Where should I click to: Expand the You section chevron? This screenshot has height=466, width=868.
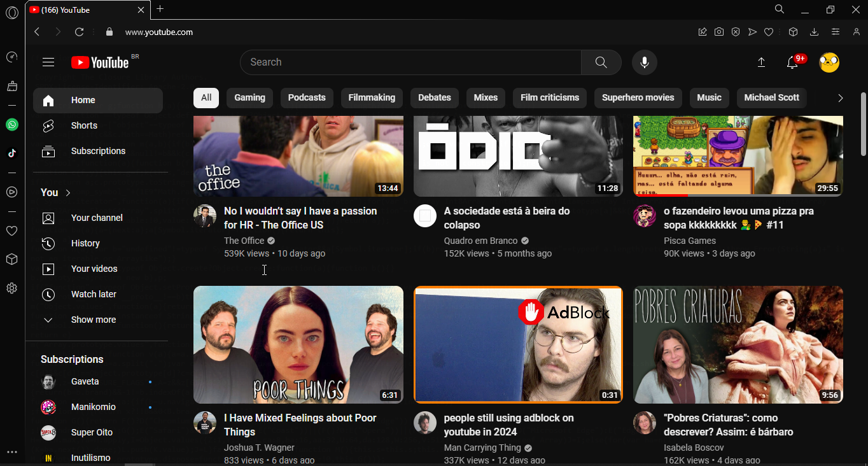(x=68, y=192)
